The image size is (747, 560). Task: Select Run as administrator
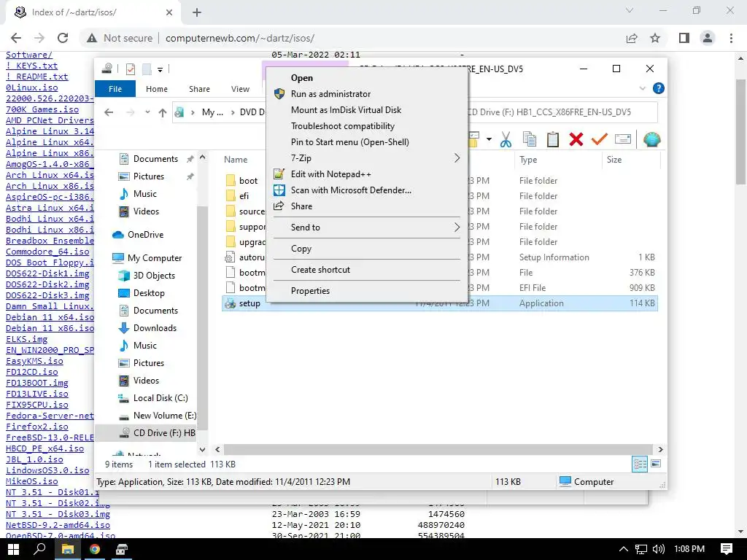367,94
